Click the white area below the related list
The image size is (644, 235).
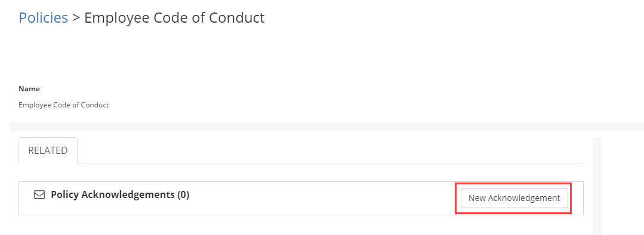click(x=301, y=225)
